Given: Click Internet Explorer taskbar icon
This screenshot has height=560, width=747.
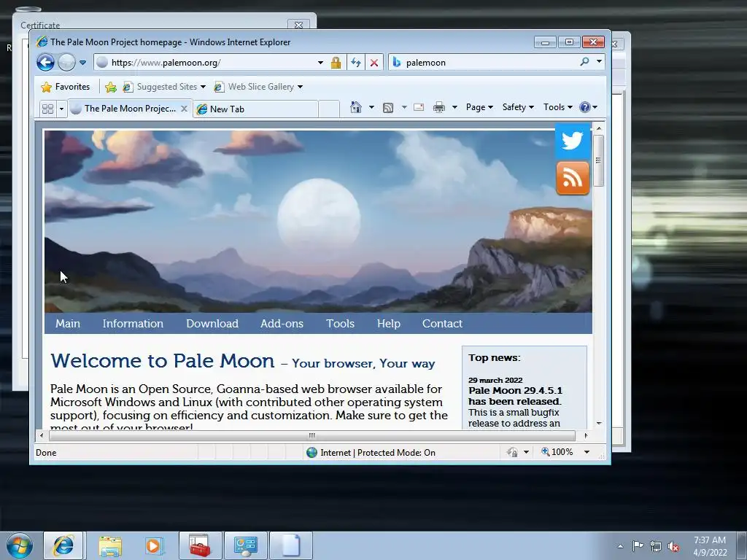Looking at the screenshot, I should pos(63,545).
